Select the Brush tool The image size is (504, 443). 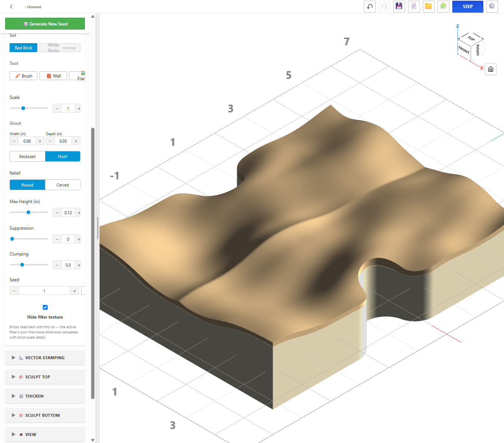(24, 76)
